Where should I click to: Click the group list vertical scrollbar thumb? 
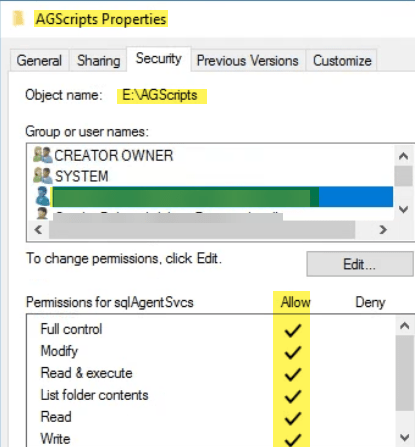(x=403, y=176)
